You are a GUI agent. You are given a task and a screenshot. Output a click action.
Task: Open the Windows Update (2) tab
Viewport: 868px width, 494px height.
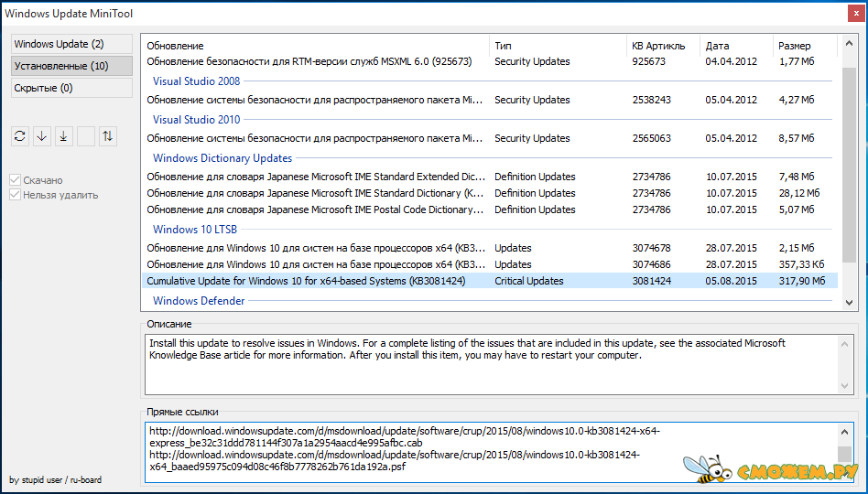pos(72,44)
